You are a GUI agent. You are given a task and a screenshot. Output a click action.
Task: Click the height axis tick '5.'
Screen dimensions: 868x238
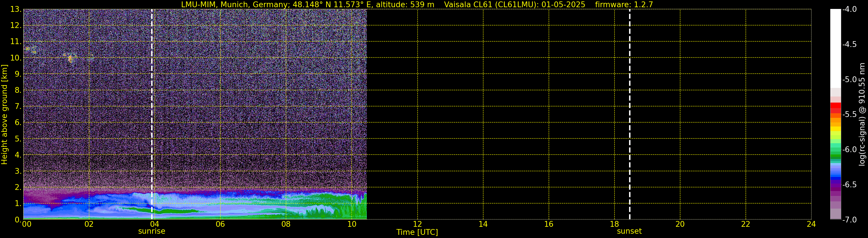point(18,139)
